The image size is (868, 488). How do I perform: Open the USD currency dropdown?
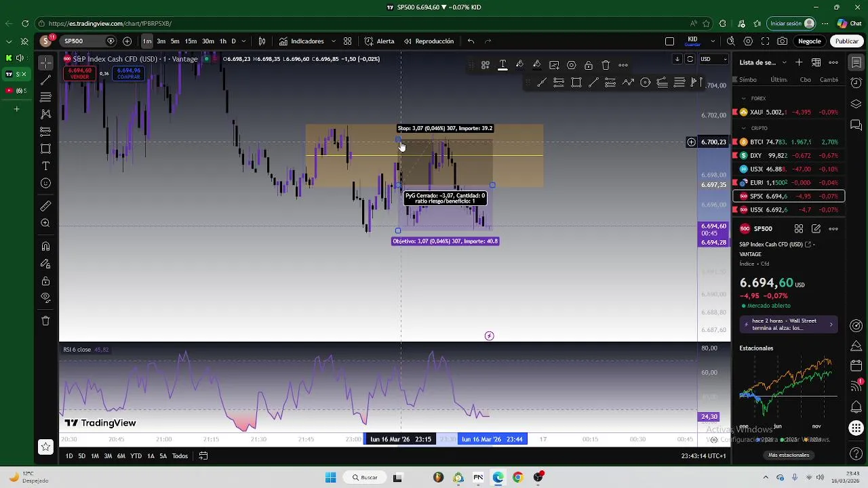[x=713, y=59]
